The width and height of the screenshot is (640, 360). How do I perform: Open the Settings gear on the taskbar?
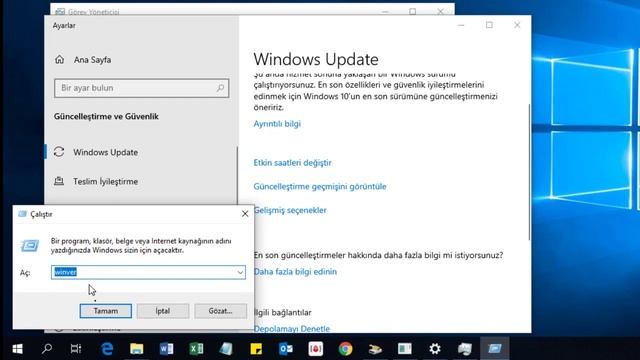435,349
